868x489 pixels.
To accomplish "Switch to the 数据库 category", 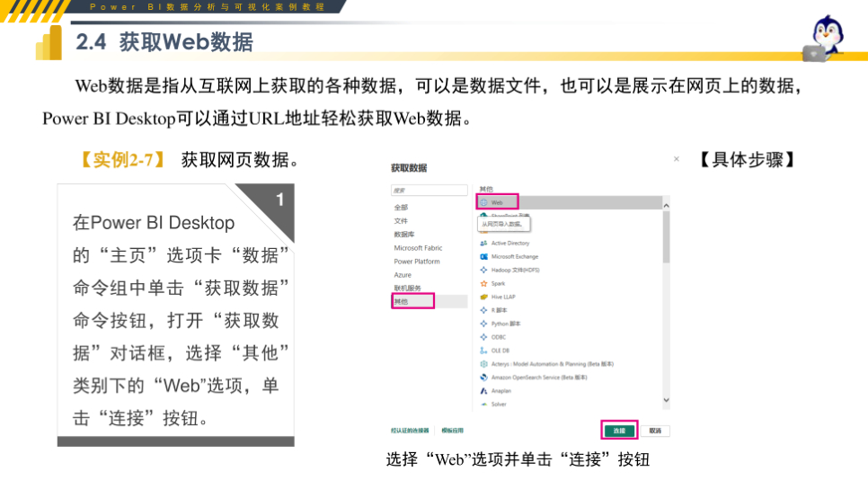I will click(404, 235).
